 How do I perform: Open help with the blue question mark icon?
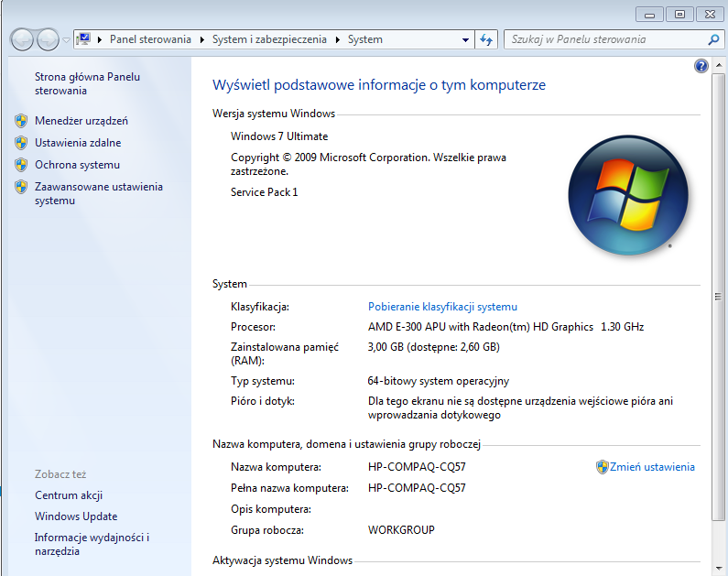pos(701,66)
